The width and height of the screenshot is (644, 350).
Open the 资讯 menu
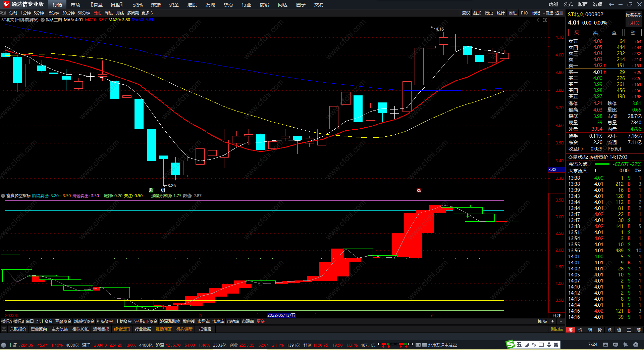click(x=138, y=5)
